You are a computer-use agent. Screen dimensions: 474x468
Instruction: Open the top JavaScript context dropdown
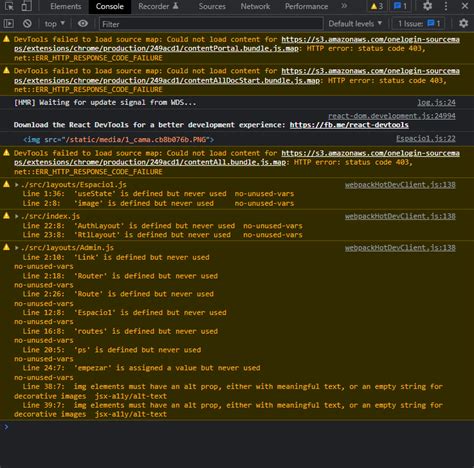pos(55,24)
